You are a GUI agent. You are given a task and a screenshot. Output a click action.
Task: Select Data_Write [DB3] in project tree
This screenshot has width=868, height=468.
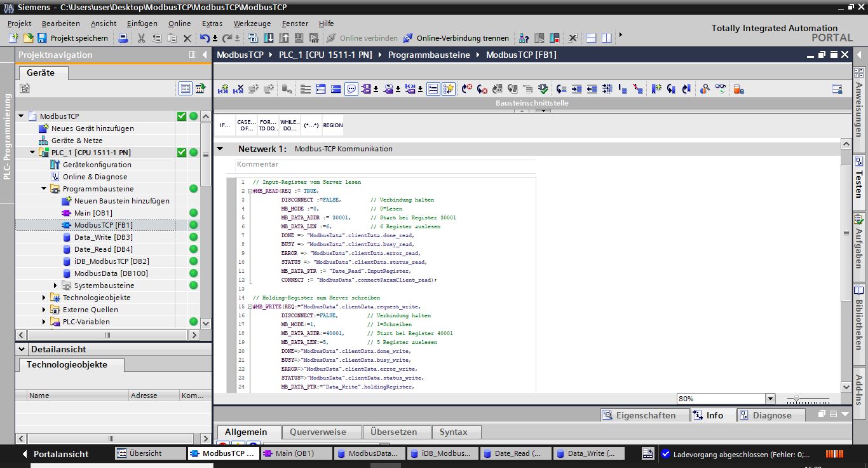(x=103, y=237)
